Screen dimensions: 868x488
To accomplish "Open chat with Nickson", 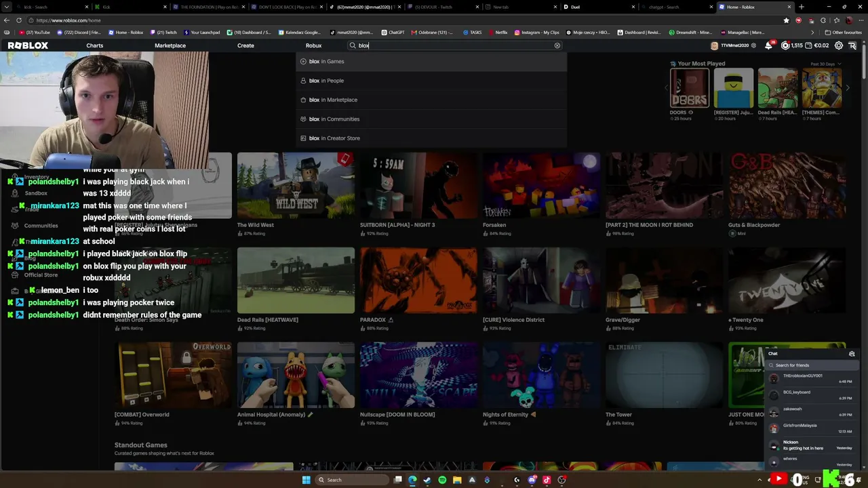I will pyautogui.click(x=812, y=445).
